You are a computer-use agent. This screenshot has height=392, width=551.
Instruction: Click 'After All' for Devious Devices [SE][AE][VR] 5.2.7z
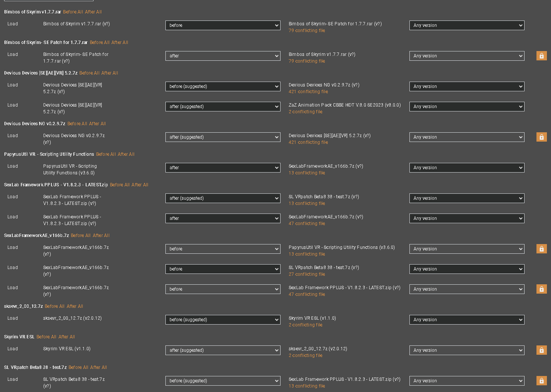[110, 73]
